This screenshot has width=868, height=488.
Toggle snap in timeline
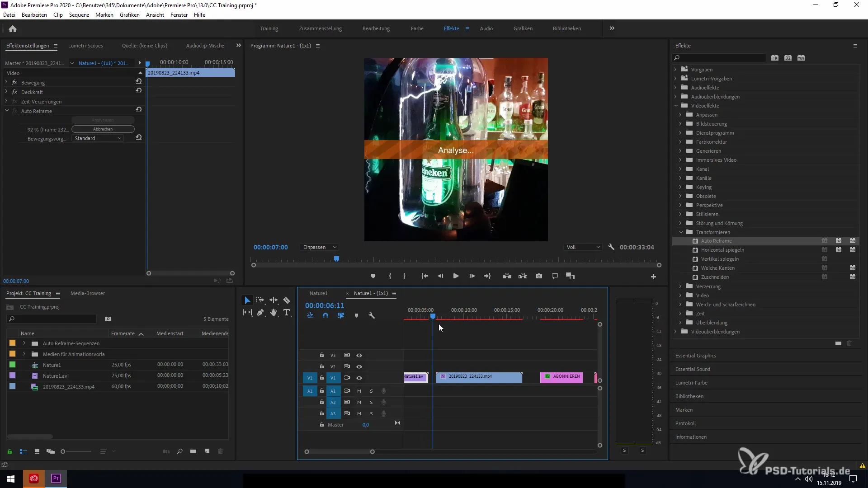325,316
